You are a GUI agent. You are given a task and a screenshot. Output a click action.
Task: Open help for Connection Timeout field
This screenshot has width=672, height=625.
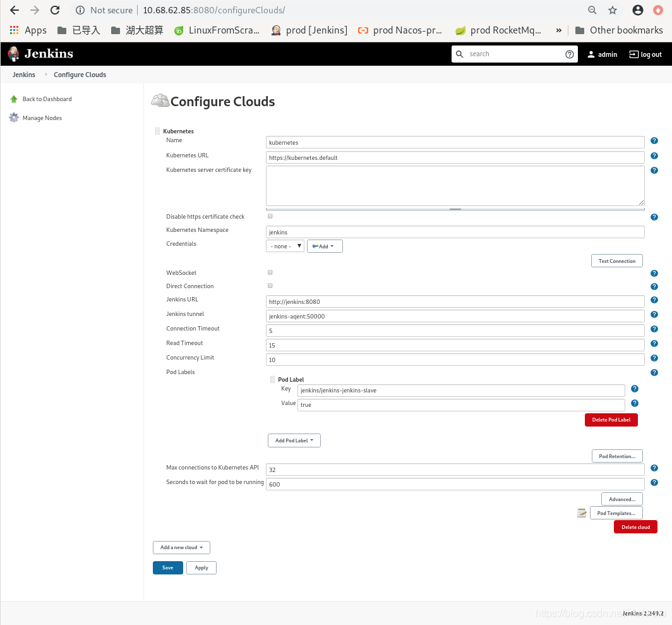(654, 329)
